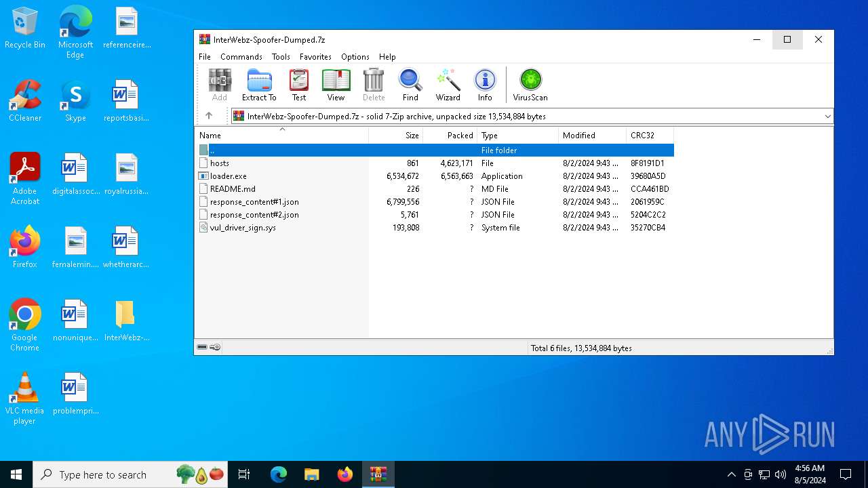The image size is (868, 488).
Task: Show hidden system tray icons chevron
Action: [731, 474]
